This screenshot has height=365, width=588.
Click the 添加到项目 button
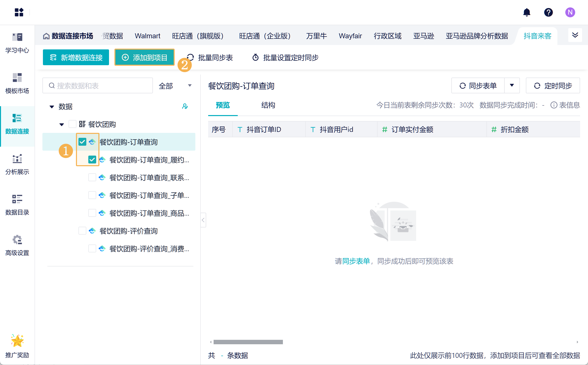tap(145, 58)
